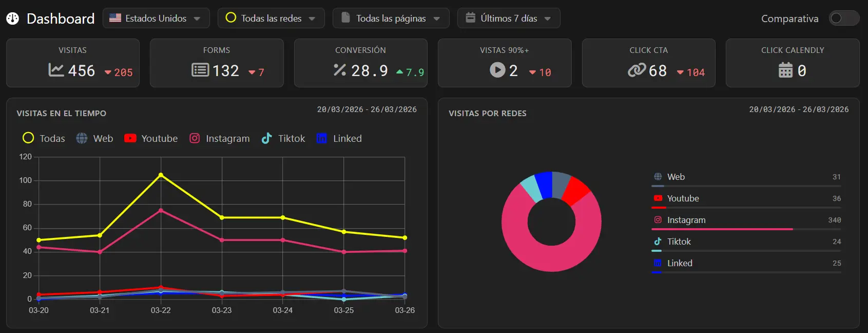868x333 pixels.
Task: Select the Todas series filter circle
Action: point(28,138)
